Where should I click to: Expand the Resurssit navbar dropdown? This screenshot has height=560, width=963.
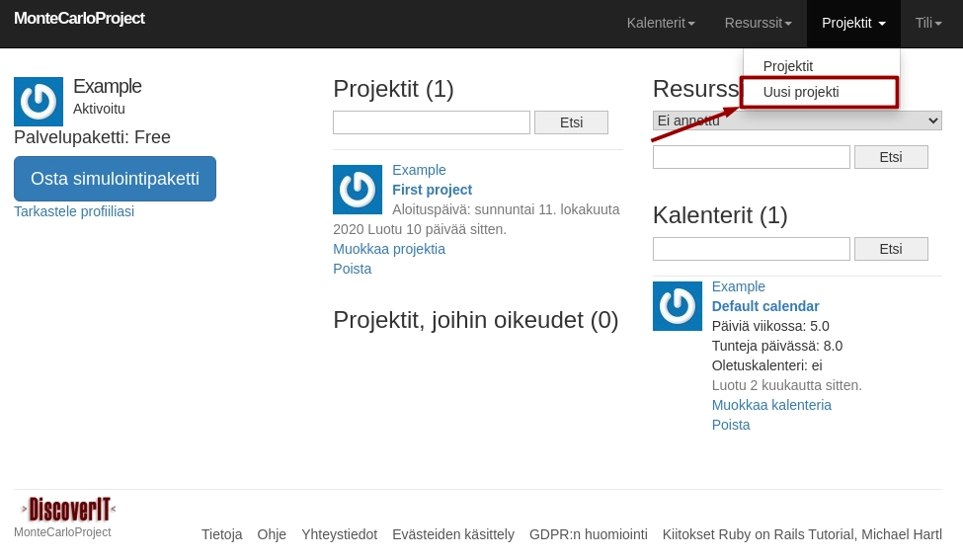click(758, 23)
